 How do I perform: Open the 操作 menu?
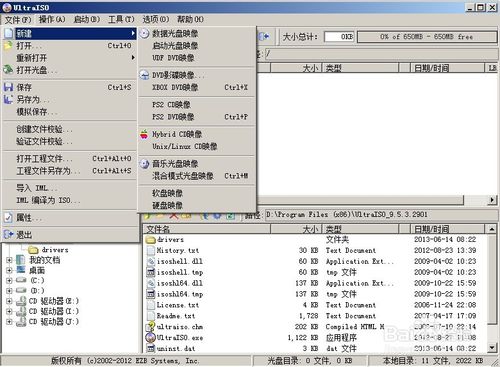pyautogui.click(x=52, y=19)
